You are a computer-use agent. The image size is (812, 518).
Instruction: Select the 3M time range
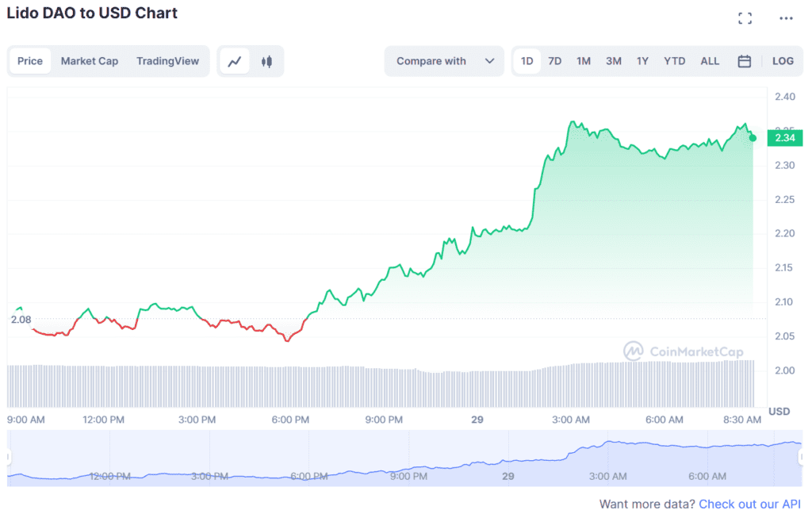[614, 61]
